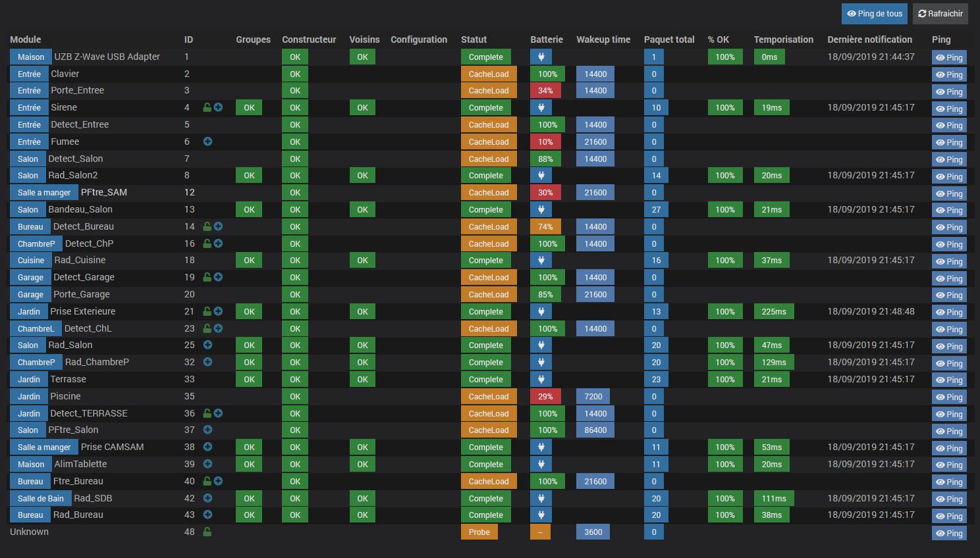Viewport: 980px width, 558px height.
Task: Click the plus icon in Detect_ChP row
Action: [218, 243]
